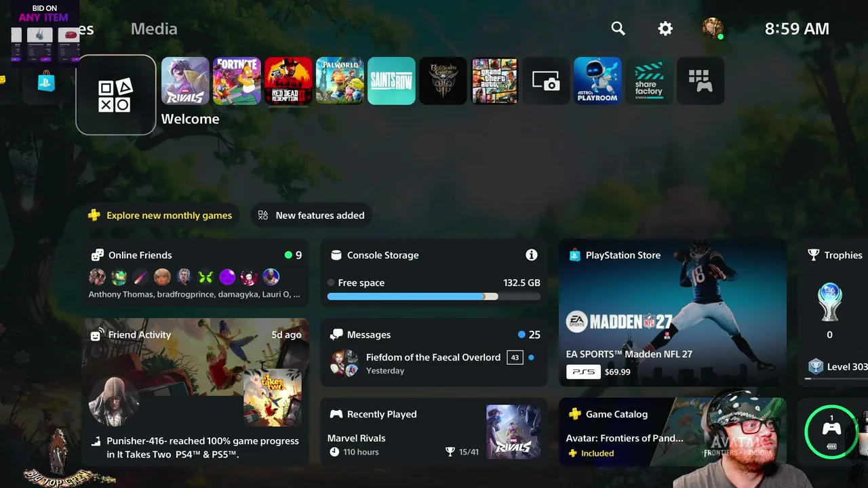Select the Palworld game tile
This screenshot has width=868, height=488.
340,81
